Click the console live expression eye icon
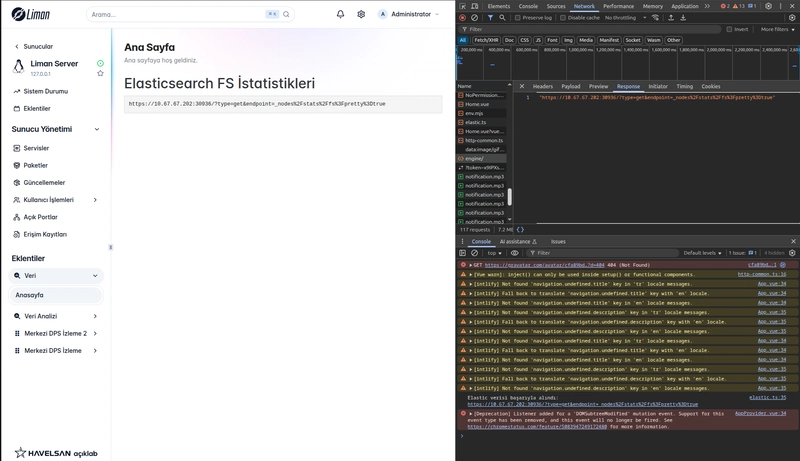This screenshot has width=800, height=461. (x=515, y=253)
